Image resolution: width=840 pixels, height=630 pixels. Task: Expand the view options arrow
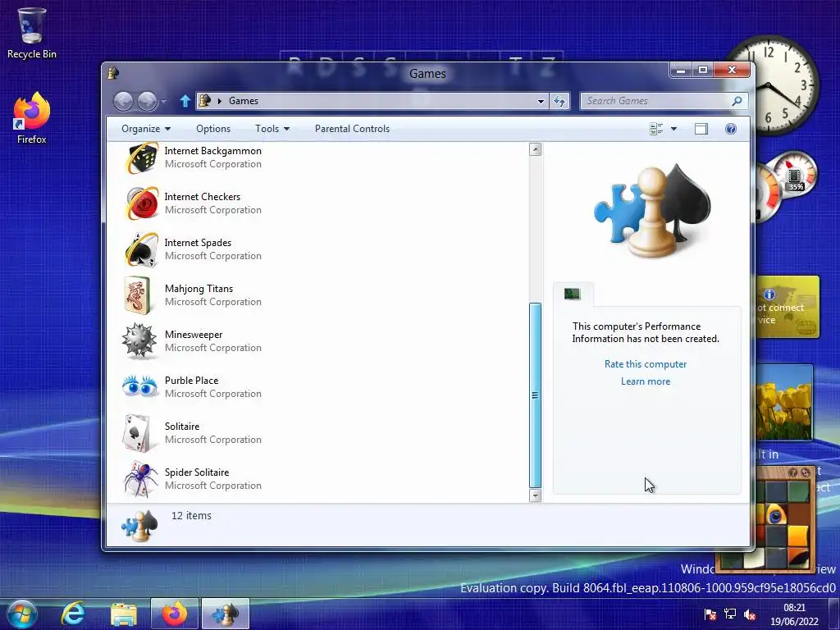point(674,129)
